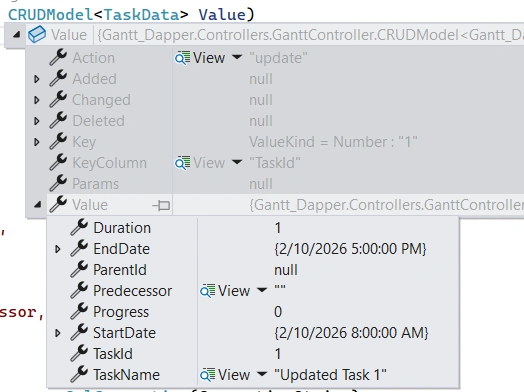Expand the Changed property node
The height and width of the screenshot is (392, 524).
click(37, 100)
